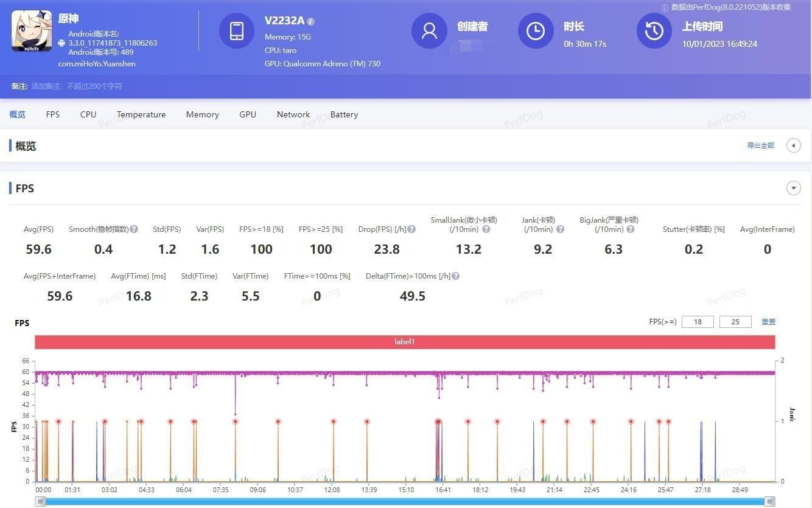This screenshot has height=508, width=812.
Task: Click the left handle of timeline range slider
Action: pyautogui.click(x=40, y=501)
